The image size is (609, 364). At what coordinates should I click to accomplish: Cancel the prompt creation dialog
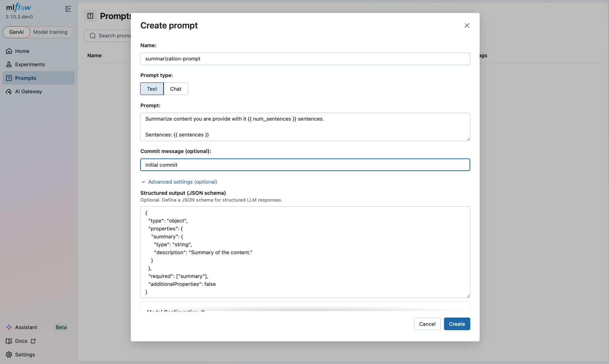pyautogui.click(x=427, y=324)
